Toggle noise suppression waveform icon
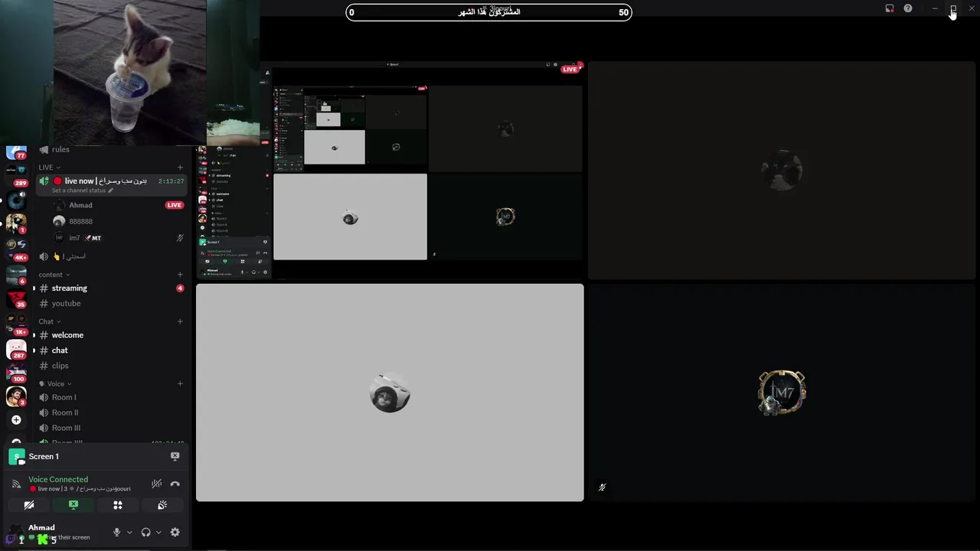Image resolution: width=980 pixels, height=551 pixels. pyautogui.click(x=156, y=484)
